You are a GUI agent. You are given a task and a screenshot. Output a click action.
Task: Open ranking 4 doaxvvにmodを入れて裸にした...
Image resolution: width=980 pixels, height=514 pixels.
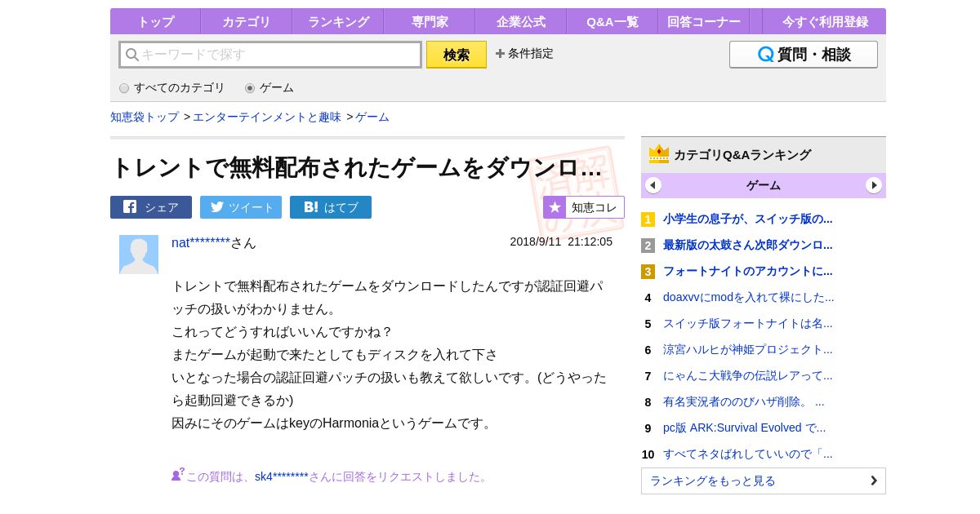click(x=749, y=297)
